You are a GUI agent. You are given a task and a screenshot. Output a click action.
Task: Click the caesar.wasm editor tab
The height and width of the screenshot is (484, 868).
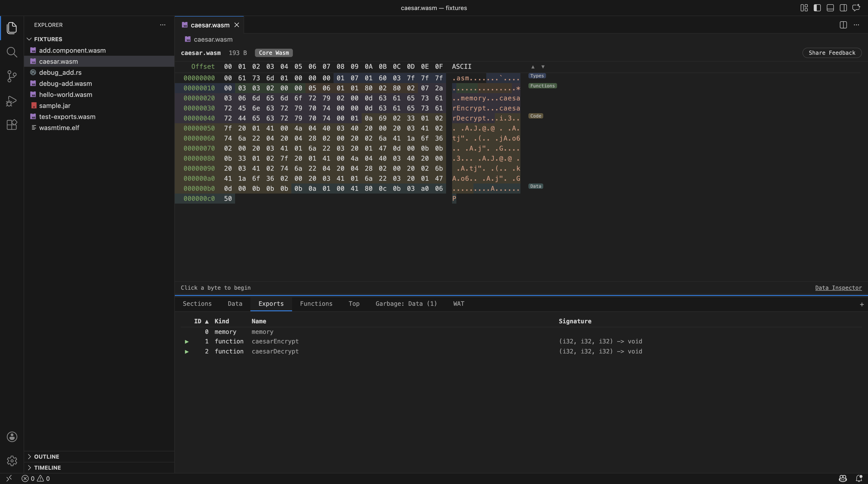[x=209, y=25]
